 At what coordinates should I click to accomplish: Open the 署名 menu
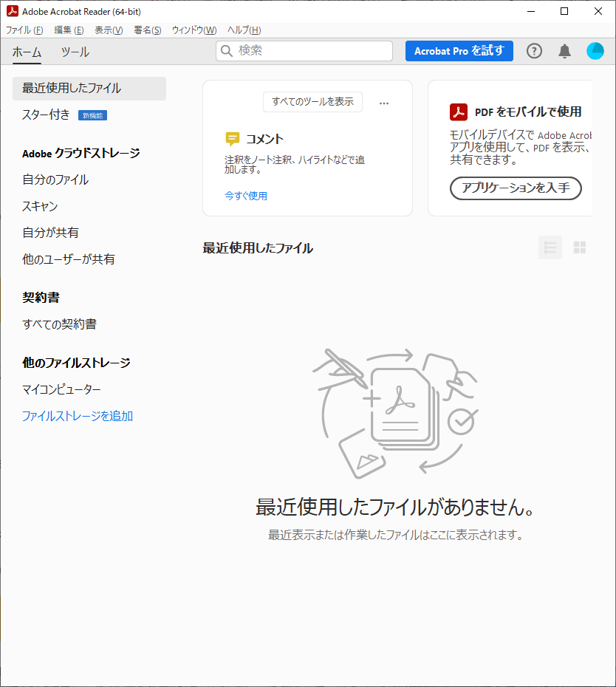[147, 30]
